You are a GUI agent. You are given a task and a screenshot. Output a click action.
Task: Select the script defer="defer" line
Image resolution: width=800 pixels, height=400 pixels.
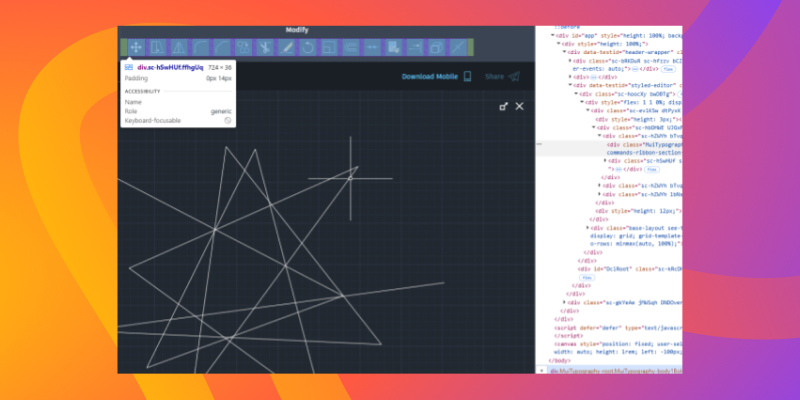point(618,328)
